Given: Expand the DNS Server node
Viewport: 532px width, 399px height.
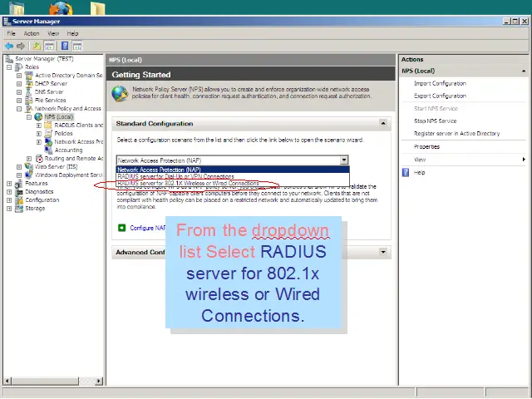Looking at the screenshot, I should point(19,92).
